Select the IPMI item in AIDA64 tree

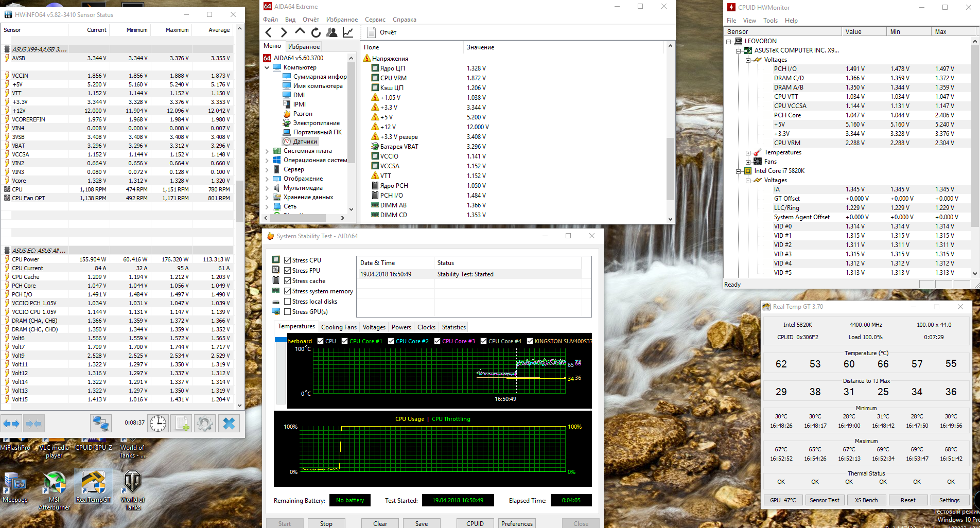(x=299, y=104)
